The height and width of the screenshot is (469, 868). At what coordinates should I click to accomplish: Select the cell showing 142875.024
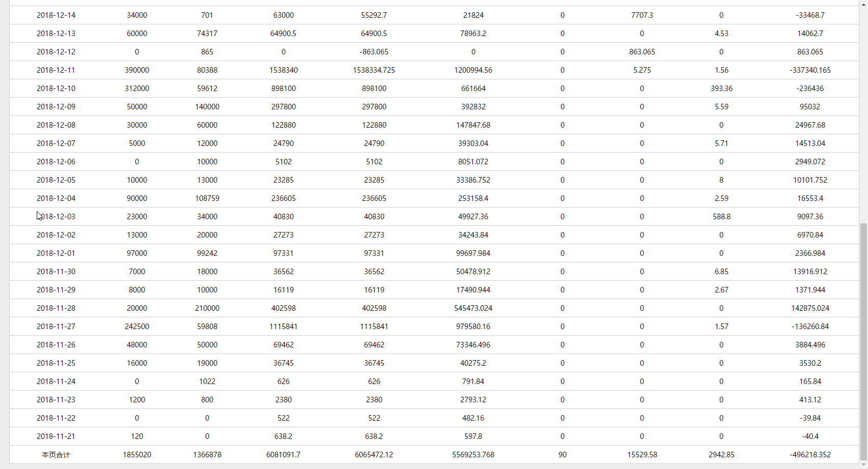coord(810,308)
